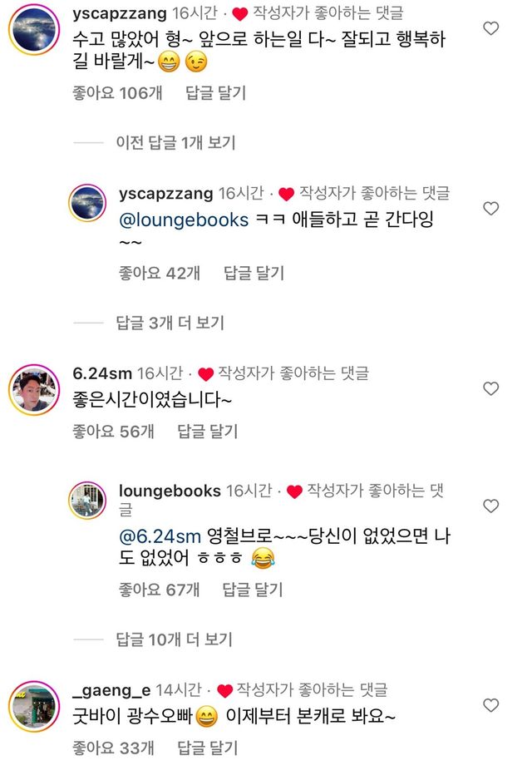Like loungebooks' reply with heart icon

pos(490,506)
